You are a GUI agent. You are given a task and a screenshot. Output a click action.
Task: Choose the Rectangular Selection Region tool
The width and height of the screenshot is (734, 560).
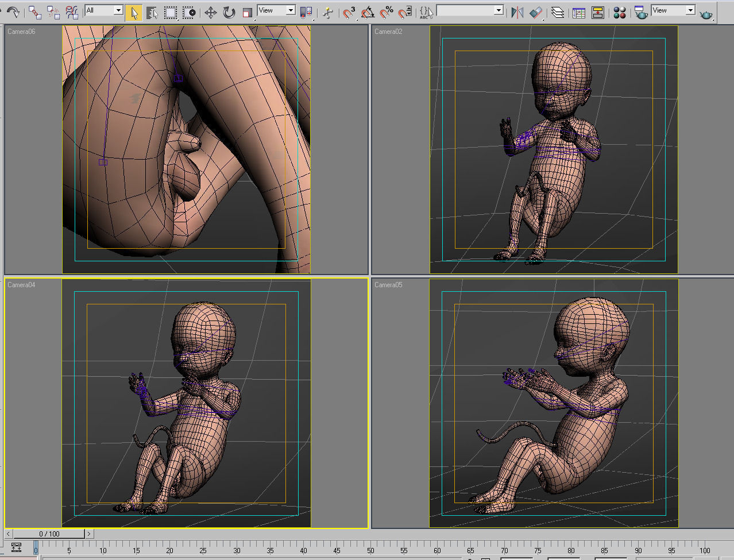[171, 12]
